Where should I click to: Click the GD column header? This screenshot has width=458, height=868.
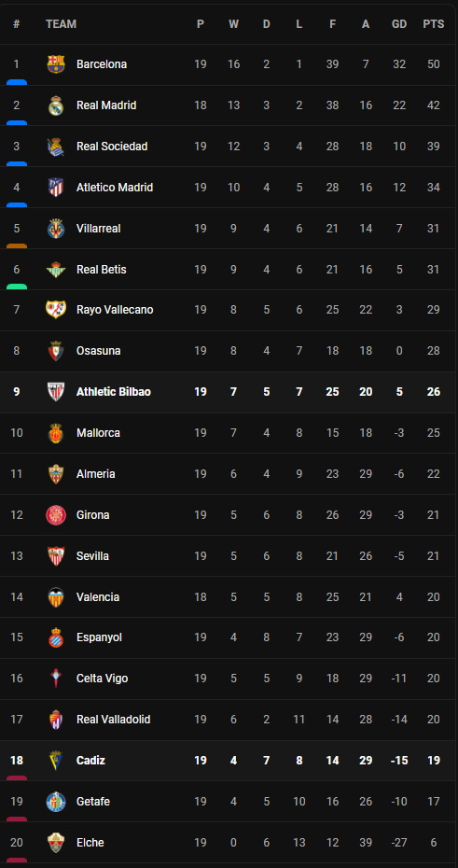point(399,24)
